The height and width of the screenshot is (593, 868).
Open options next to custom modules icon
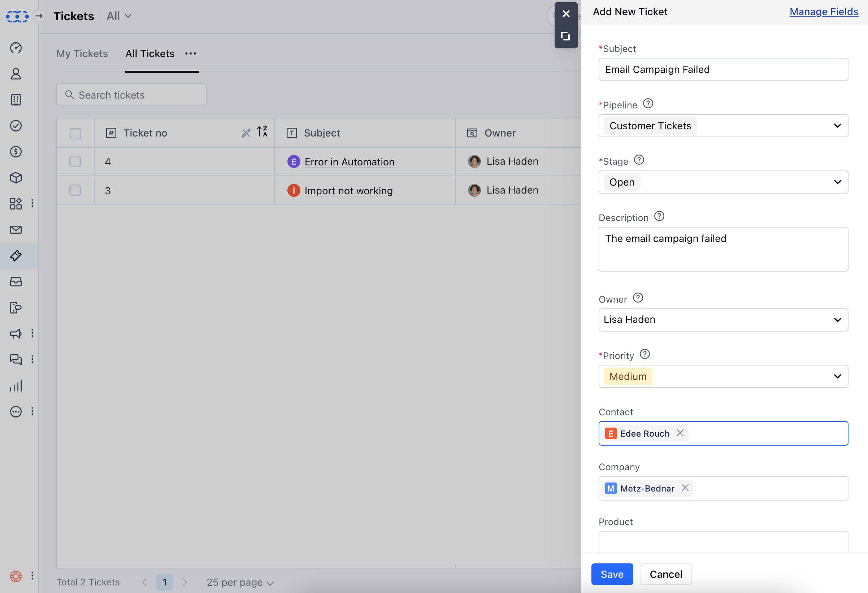click(32, 203)
